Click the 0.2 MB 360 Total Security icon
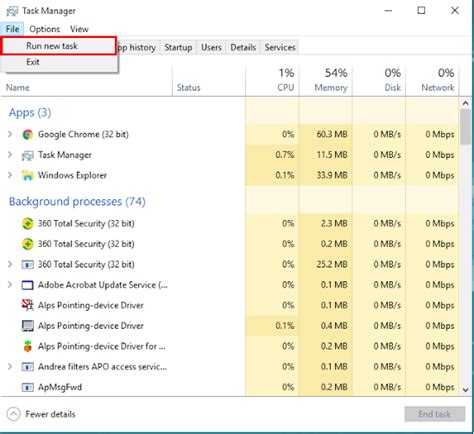 (x=28, y=244)
